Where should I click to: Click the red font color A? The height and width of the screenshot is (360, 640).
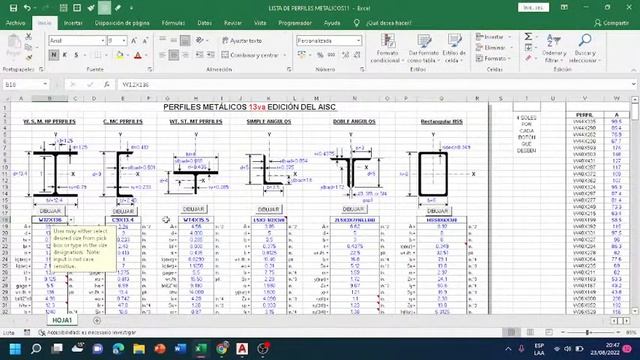pos(138,55)
